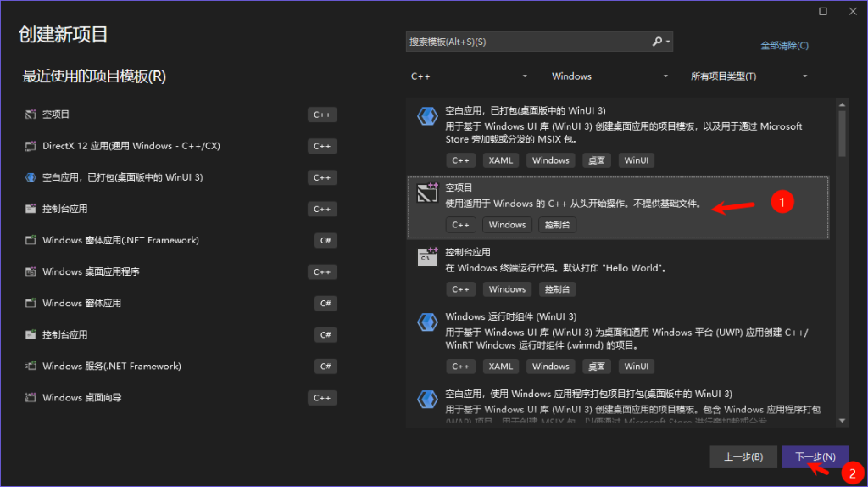This screenshot has width=868, height=487.
Task: Click the 控制台应用 template icon in results list
Action: [x=427, y=258]
